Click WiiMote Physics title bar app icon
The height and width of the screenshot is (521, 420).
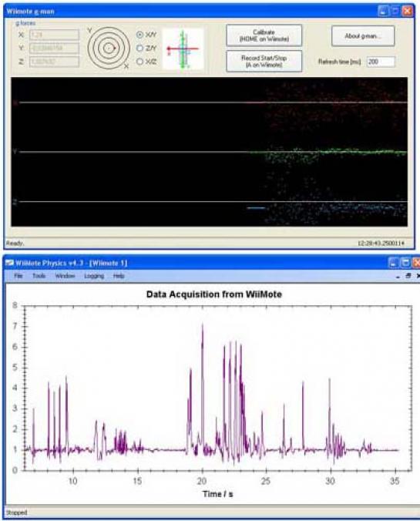10,263
